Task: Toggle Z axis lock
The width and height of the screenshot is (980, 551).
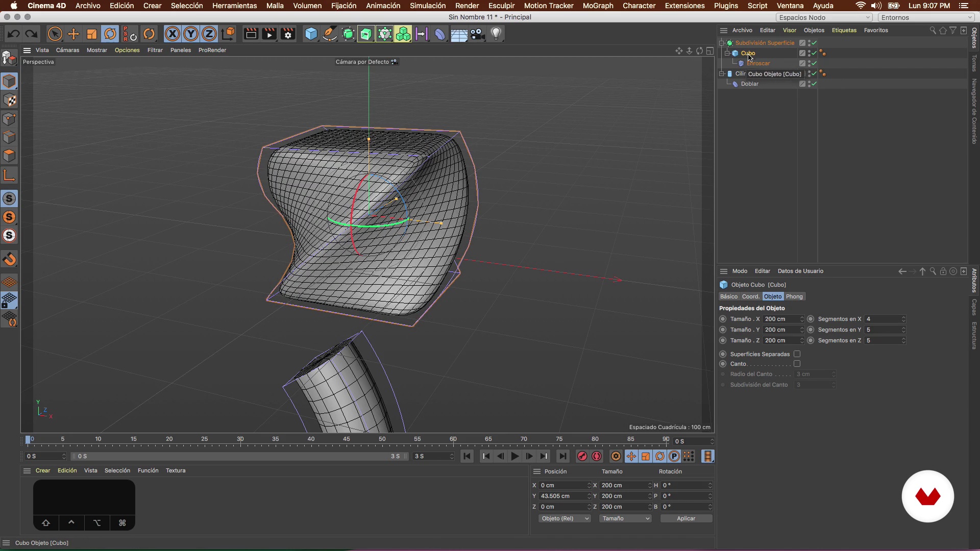Action: point(209,34)
